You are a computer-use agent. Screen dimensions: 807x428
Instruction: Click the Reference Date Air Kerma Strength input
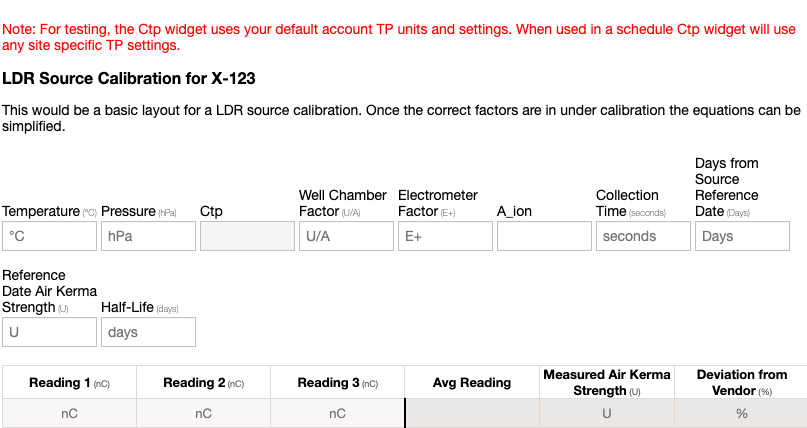(x=49, y=332)
